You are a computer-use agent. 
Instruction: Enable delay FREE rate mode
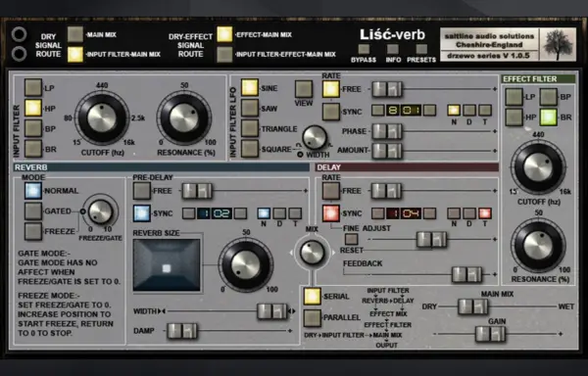tap(331, 191)
